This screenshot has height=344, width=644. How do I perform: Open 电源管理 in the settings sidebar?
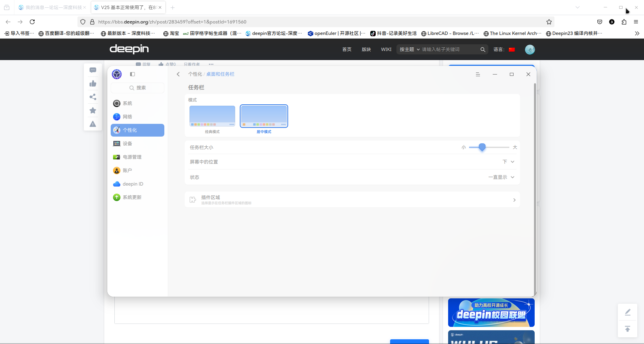[138, 157]
